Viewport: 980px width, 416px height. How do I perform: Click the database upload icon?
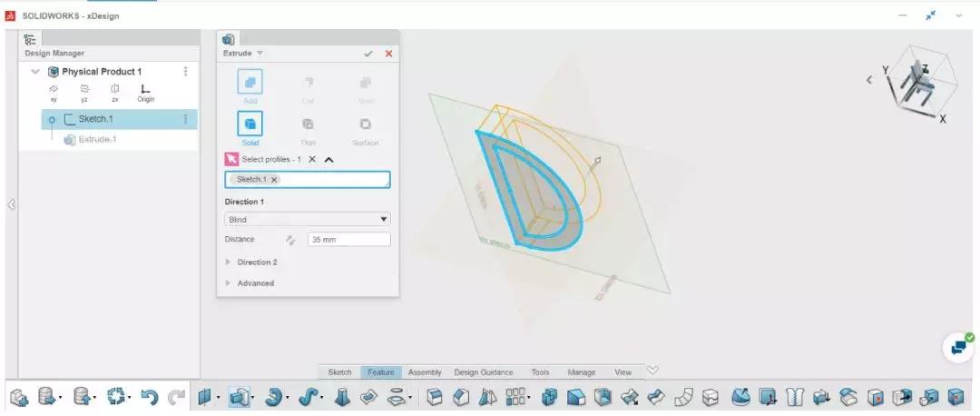pyautogui.click(x=82, y=397)
